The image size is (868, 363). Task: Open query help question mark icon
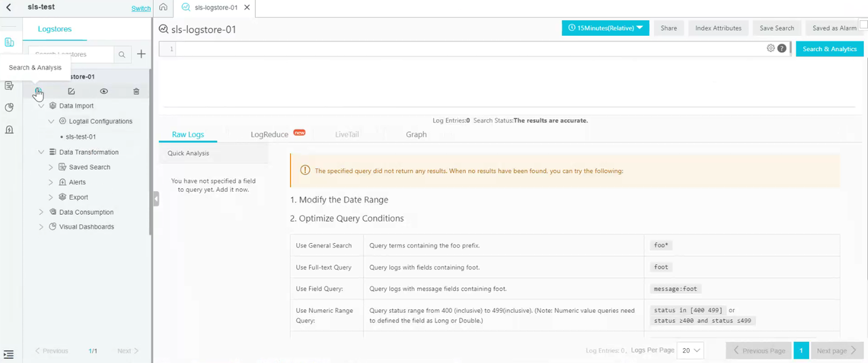click(x=782, y=48)
